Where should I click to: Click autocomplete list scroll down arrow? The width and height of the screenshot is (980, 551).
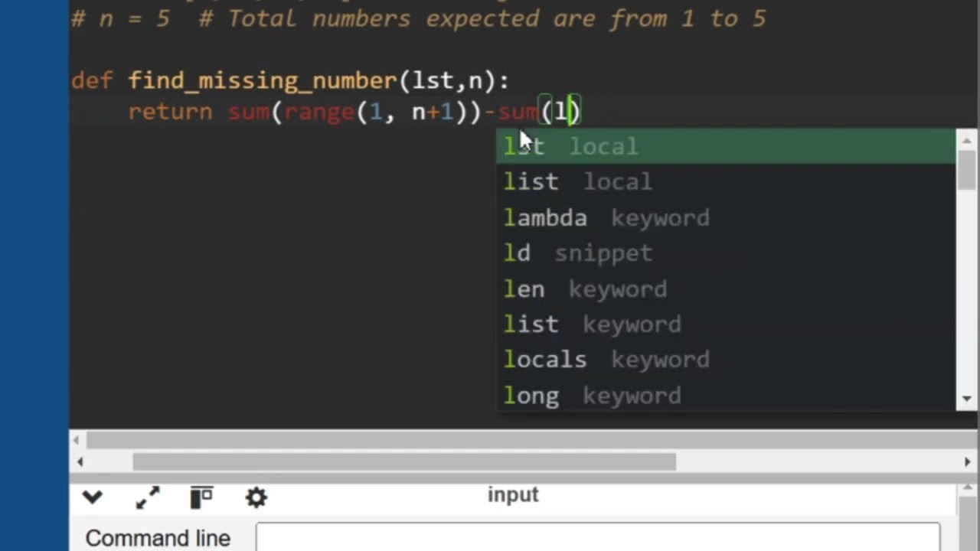click(x=967, y=399)
